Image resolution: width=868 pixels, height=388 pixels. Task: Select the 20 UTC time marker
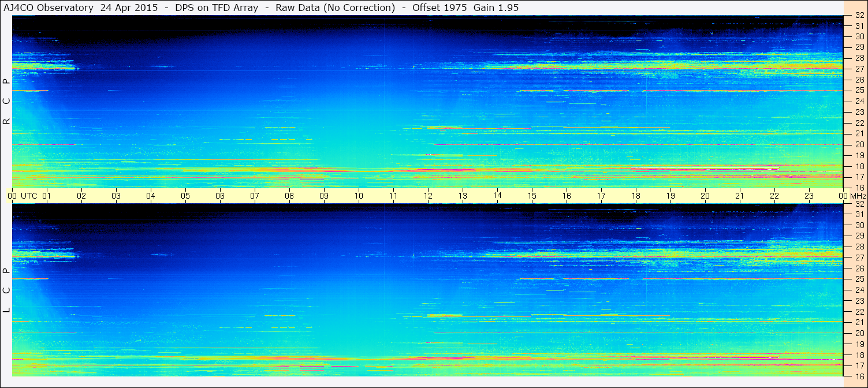tap(705, 196)
